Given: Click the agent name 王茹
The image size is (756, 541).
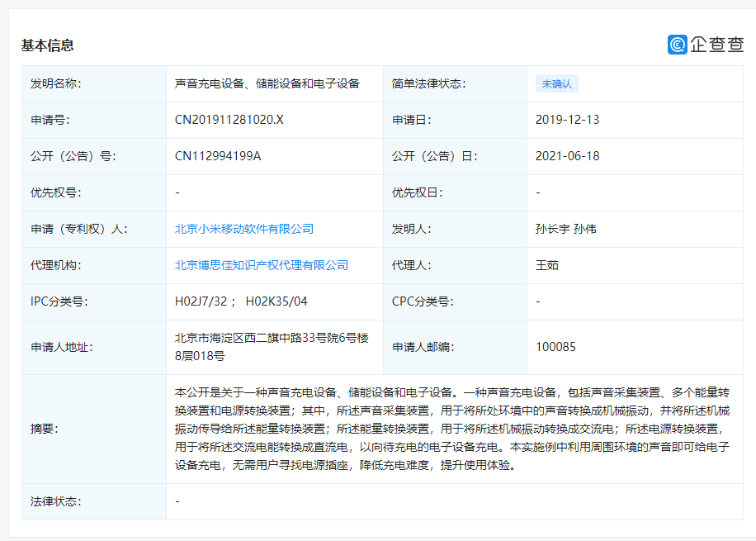Looking at the screenshot, I should [x=546, y=265].
